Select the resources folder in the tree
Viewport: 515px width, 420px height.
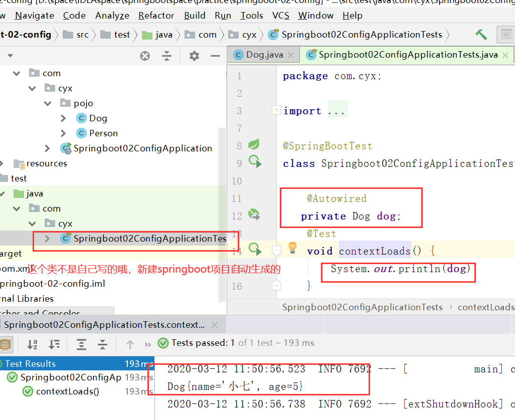coord(40,163)
